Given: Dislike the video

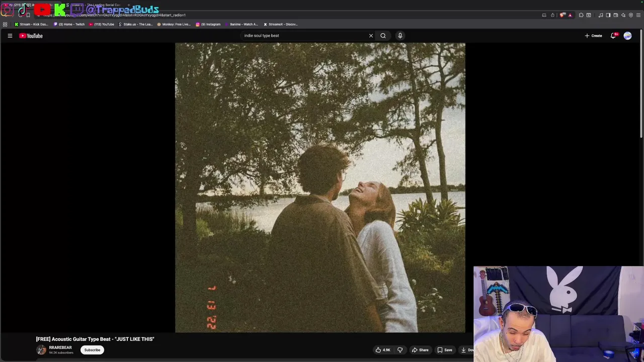Looking at the screenshot, I should pos(400,350).
